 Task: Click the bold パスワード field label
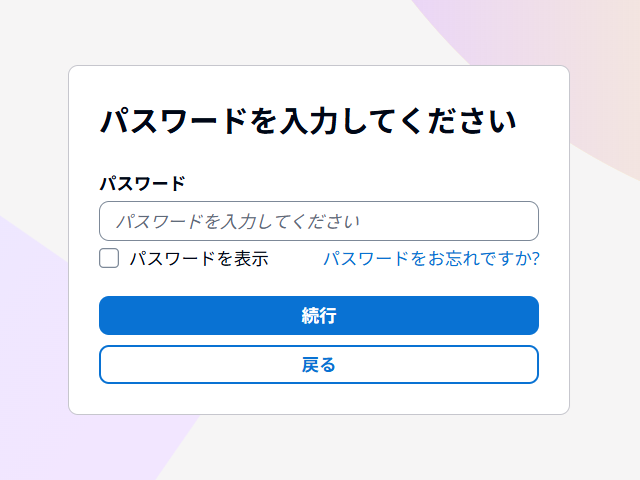pyautogui.click(x=142, y=184)
